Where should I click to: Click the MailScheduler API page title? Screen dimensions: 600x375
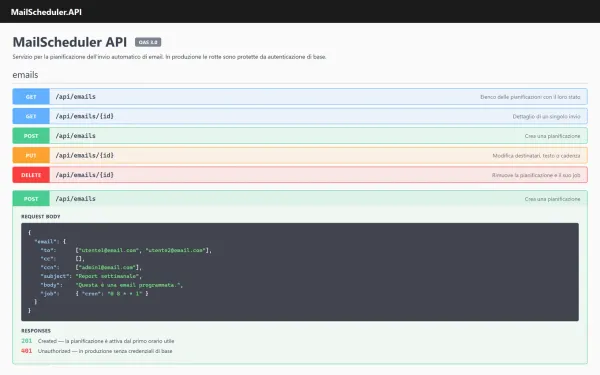coord(70,42)
